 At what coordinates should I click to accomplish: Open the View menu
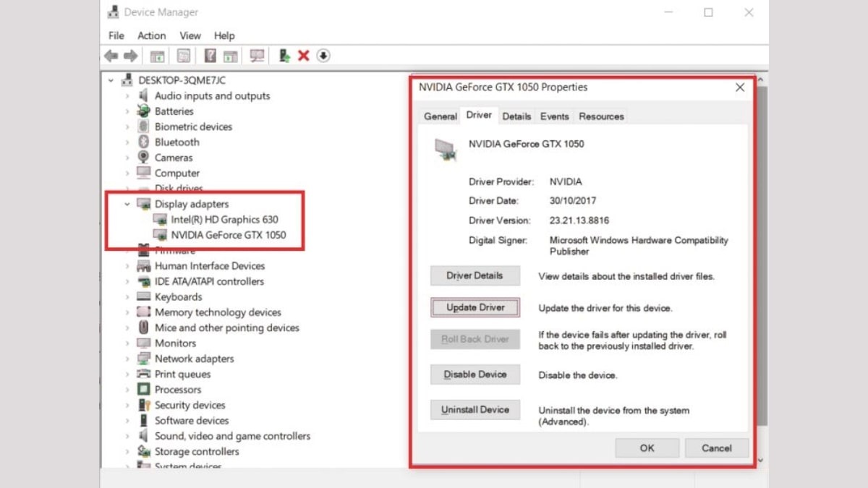tap(190, 35)
